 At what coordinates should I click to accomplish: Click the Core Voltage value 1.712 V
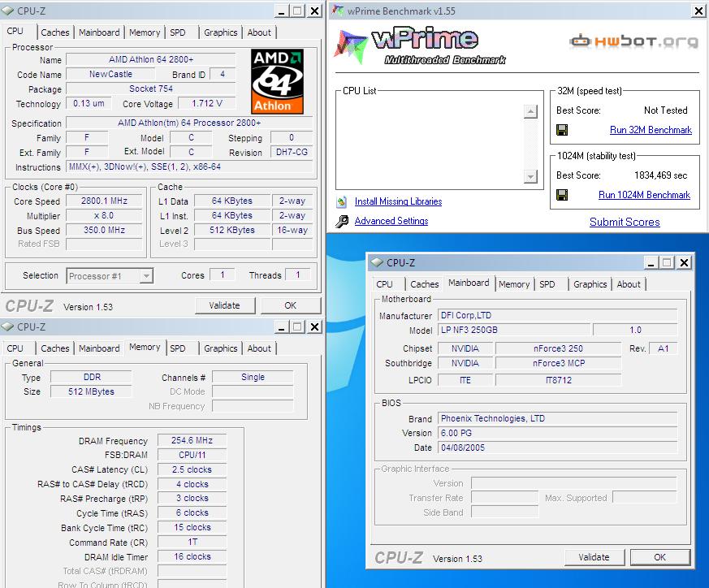(x=206, y=104)
